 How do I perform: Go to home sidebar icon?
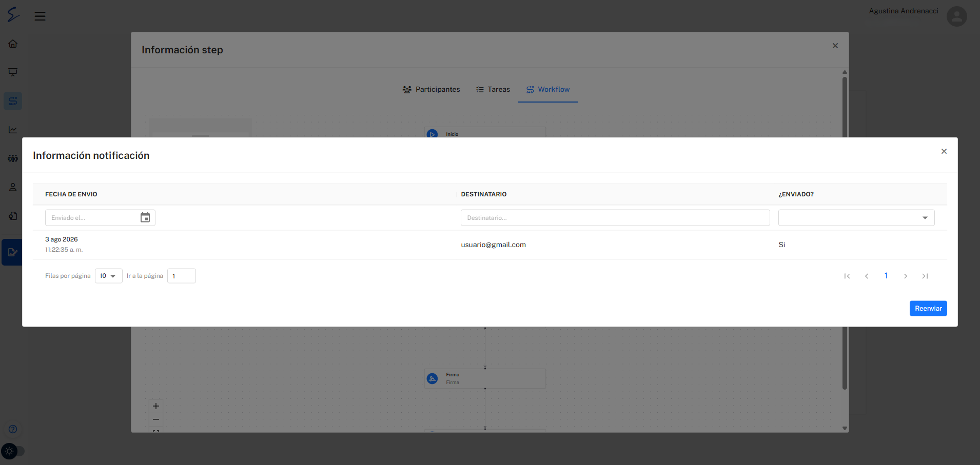click(13, 44)
